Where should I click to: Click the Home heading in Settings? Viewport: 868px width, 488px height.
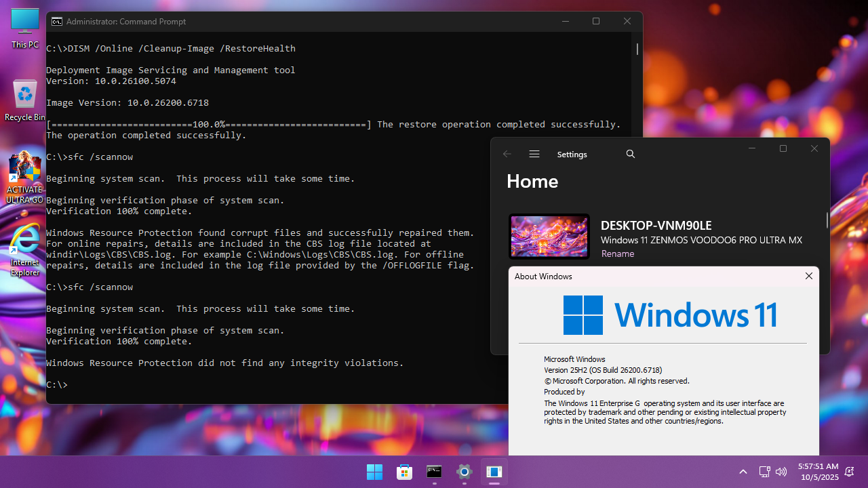pyautogui.click(x=532, y=182)
